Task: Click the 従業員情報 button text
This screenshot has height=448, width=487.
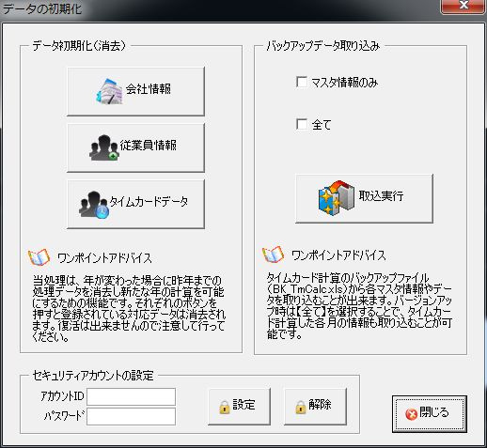Action: [149, 146]
